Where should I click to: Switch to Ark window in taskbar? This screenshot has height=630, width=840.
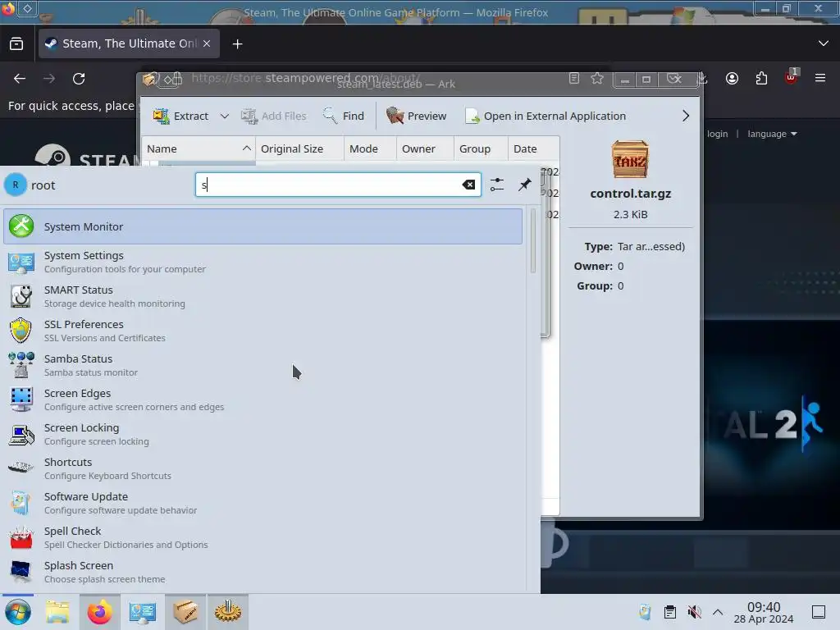coord(185,612)
